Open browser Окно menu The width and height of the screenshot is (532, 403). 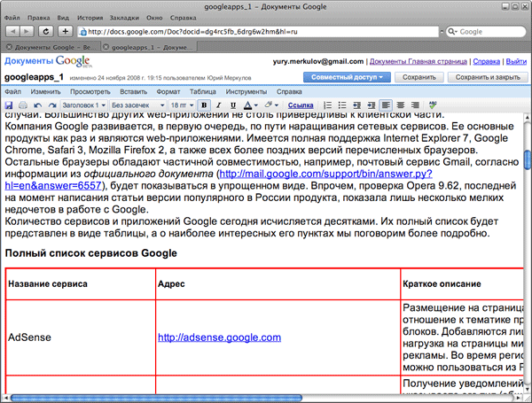coord(154,18)
